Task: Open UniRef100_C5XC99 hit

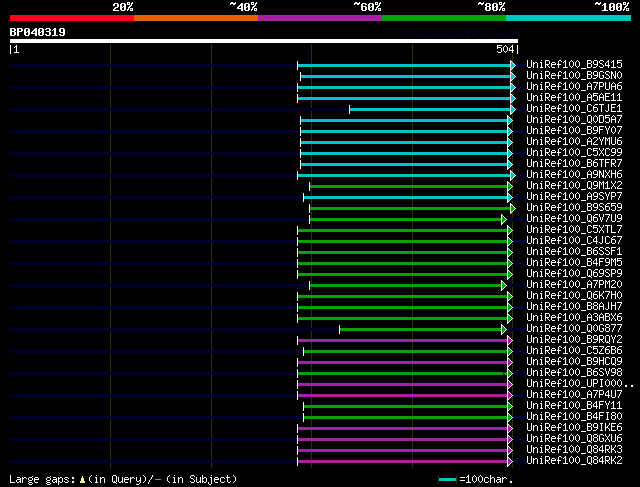Action: pos(574,152)
